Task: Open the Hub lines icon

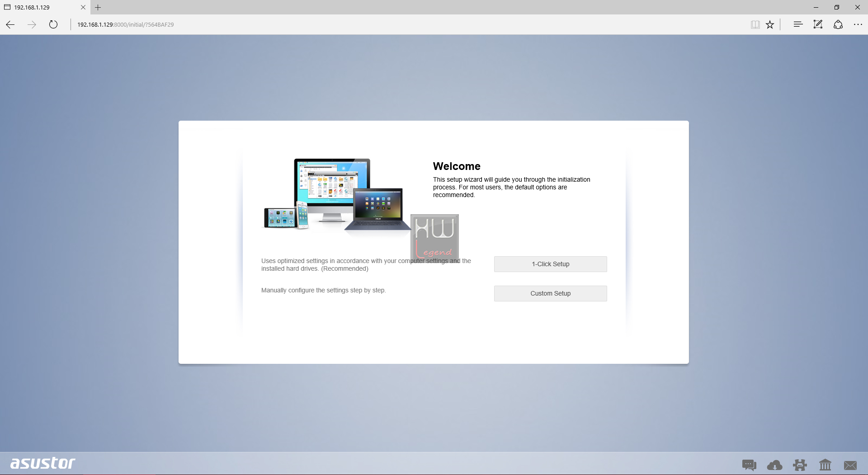Action: (798, 24)
